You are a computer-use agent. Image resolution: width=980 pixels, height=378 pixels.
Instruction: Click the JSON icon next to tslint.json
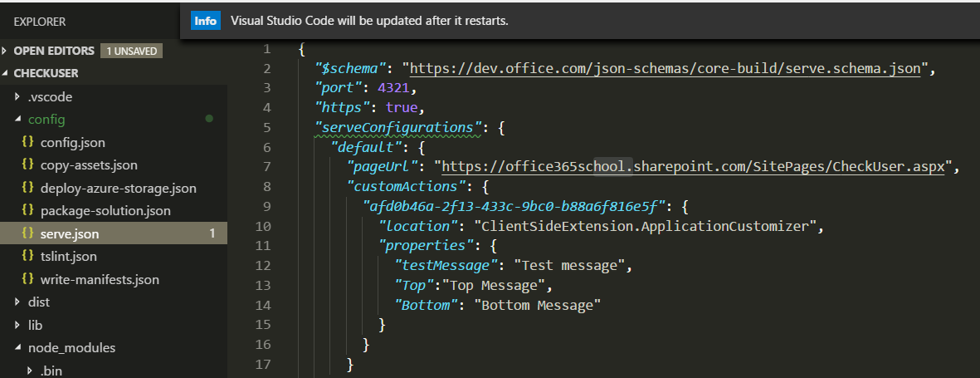(27, 255)
